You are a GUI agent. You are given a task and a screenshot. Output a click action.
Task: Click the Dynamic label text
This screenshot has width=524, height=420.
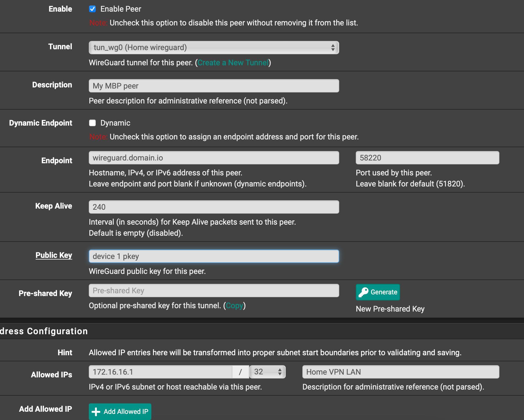tap(115, 123)
